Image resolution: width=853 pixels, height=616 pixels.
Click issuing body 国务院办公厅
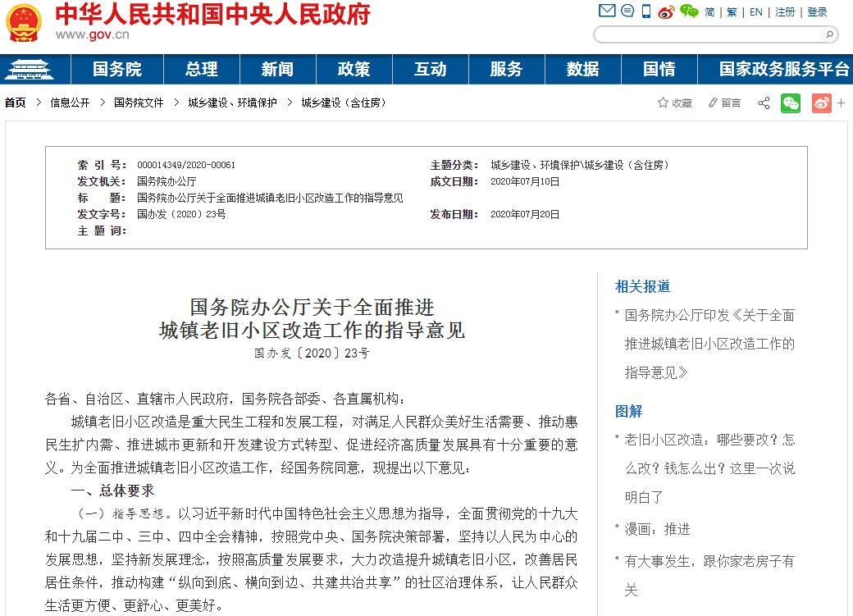pyautogui.click(x=166, y=181)
